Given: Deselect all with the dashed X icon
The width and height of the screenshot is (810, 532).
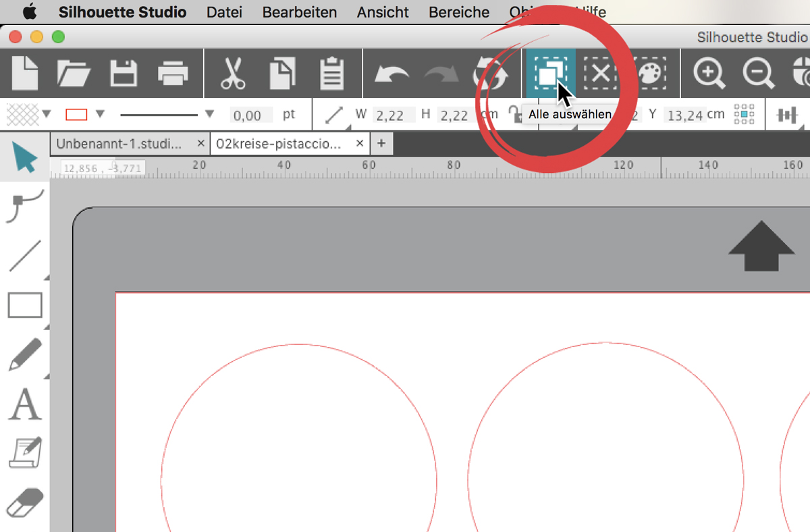Looking at the screenshot, I should 601,73.
